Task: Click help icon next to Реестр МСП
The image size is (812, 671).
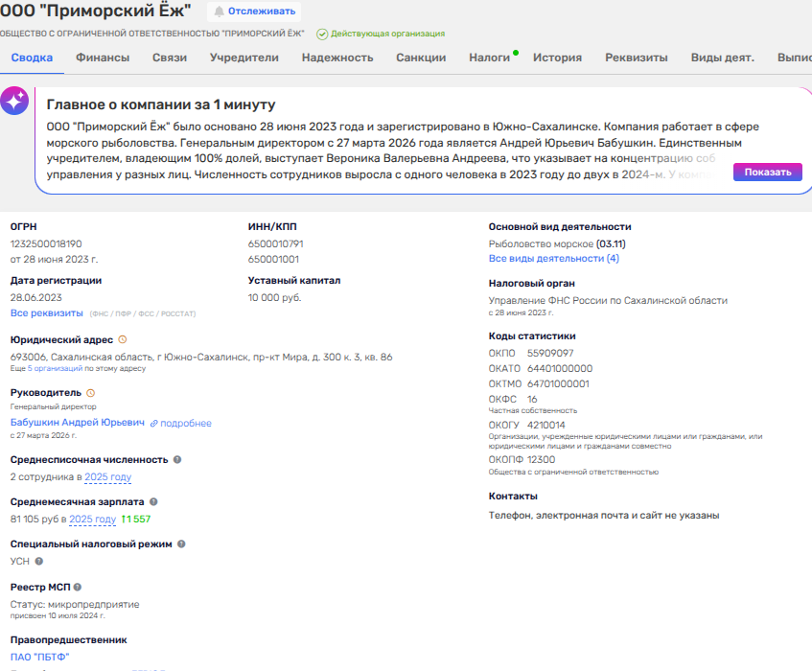Action: click(78, 587)
